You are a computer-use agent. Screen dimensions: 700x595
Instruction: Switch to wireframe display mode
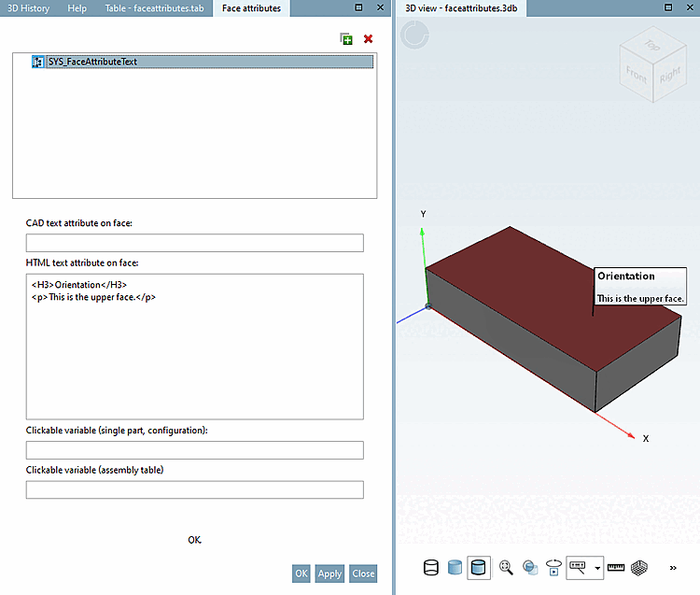(x=431, y=567)
